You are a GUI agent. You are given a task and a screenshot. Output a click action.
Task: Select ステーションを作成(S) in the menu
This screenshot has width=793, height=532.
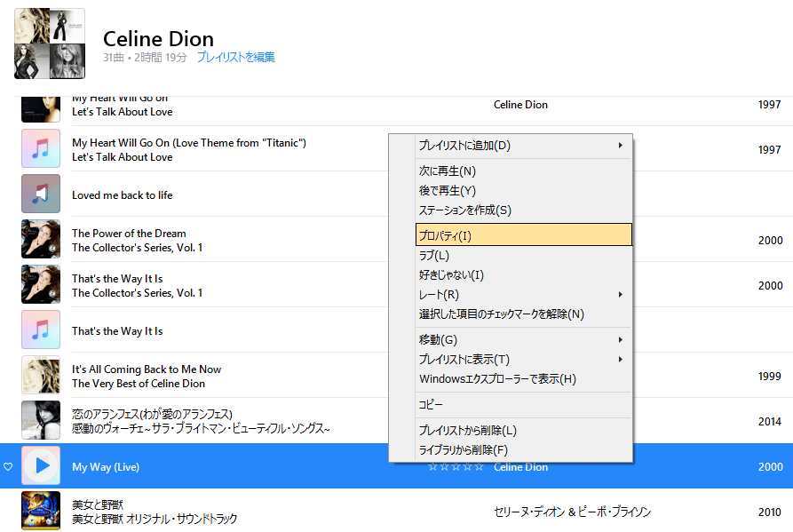coord(524,210)
